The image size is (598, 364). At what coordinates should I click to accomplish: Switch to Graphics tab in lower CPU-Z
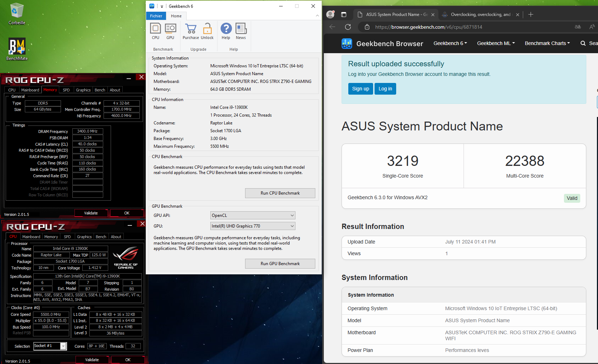click(x=84, y=237)
